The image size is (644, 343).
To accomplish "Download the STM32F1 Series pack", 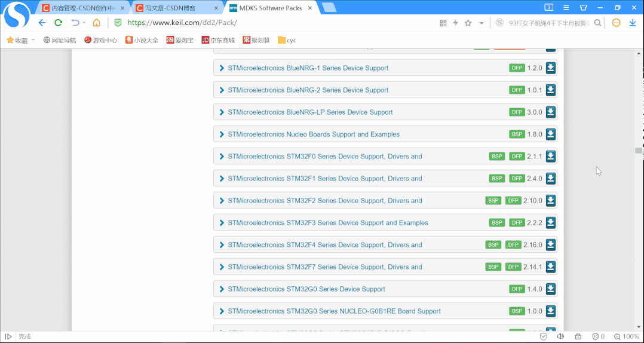I will (x=550, y=179).
